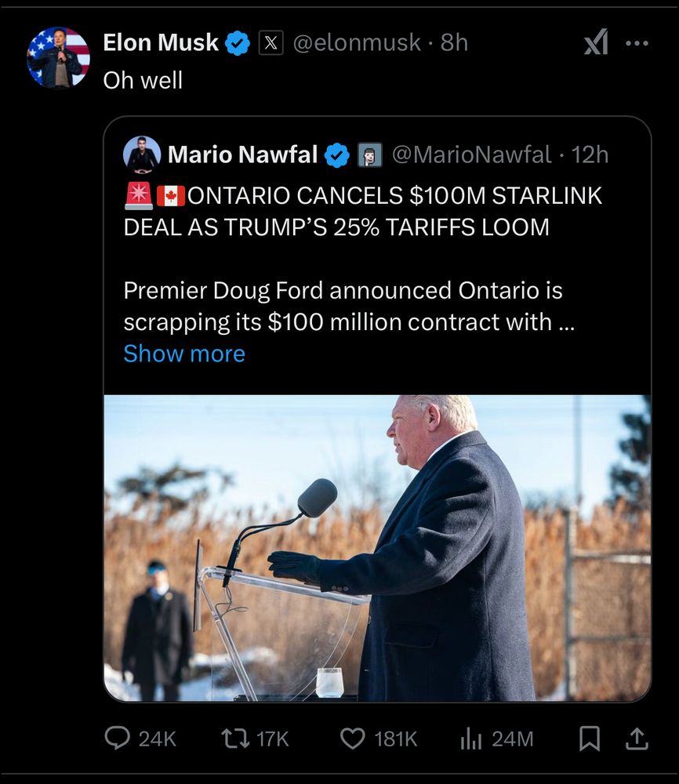
Task: Click Elon Musk's profile avatar
Action: [x=58, y=58]
